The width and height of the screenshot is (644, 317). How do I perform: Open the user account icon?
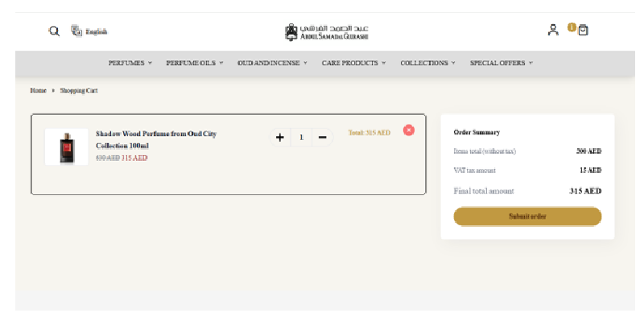pos(553,30)
